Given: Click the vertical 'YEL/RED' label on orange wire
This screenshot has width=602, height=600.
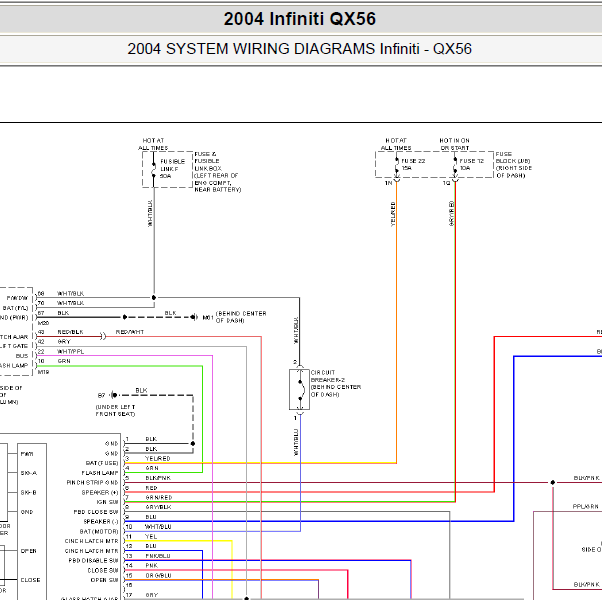Looking at the screenshot, I should 393,214.
